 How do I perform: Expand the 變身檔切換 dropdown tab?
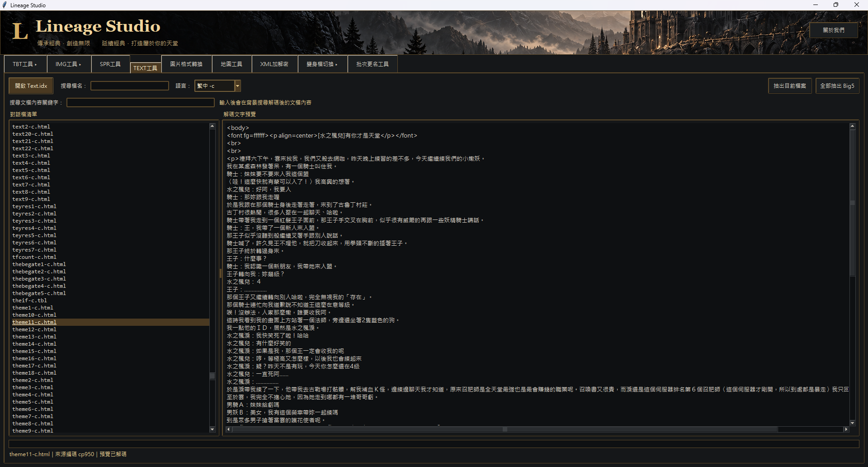tap(322, 64)
